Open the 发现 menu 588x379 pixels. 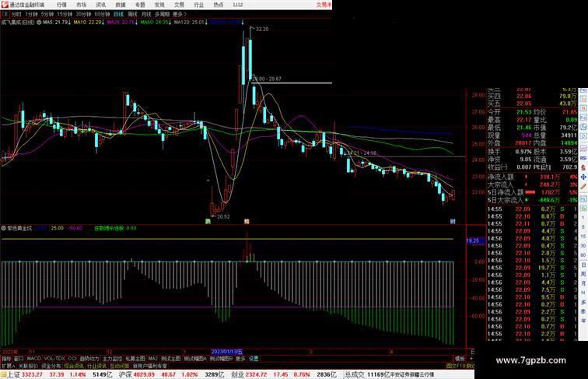coord(159,5)
